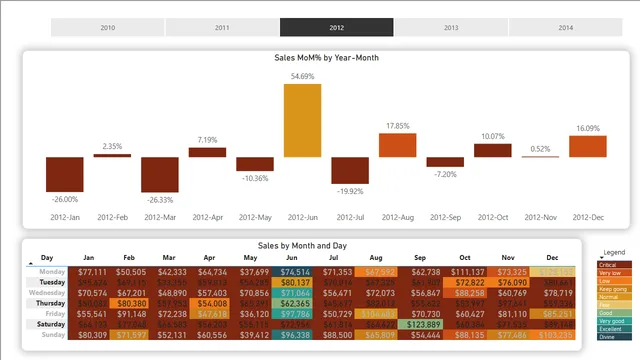Click the Sales by Month and Day title
The image size is (640, 360).
302,246
